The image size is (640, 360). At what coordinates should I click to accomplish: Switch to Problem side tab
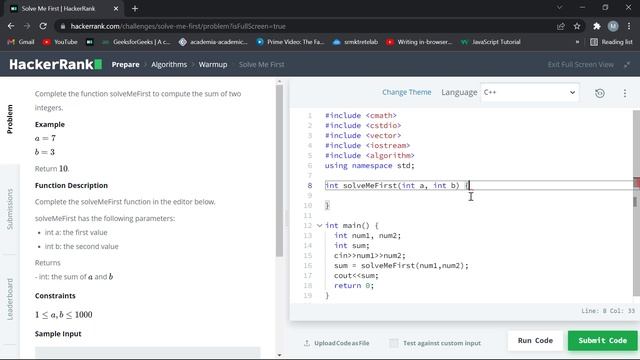point(10,119)
